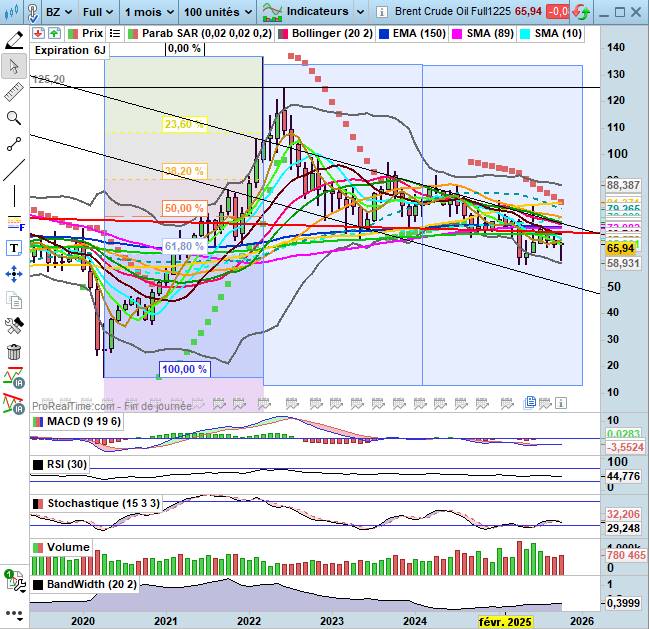Choose the Fibonacci retracement tool

tap(14, 222)
